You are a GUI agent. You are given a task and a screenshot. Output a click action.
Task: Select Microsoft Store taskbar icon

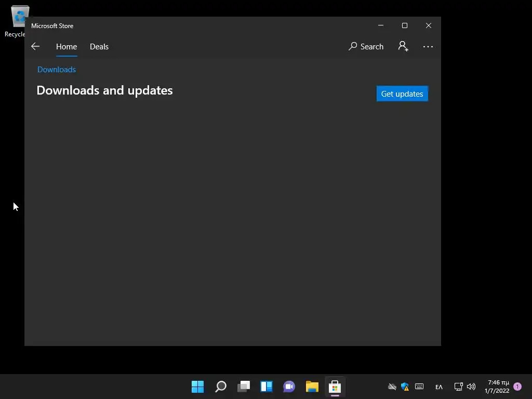(335, 387)
